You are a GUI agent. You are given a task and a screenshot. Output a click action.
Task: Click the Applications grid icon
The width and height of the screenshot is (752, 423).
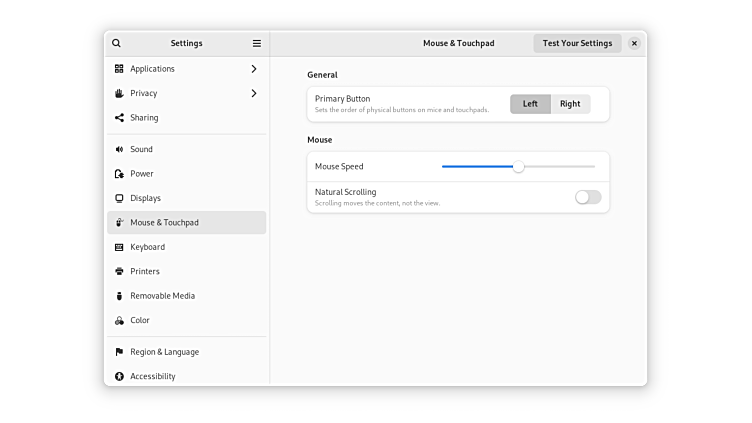(x=119, y=69)
